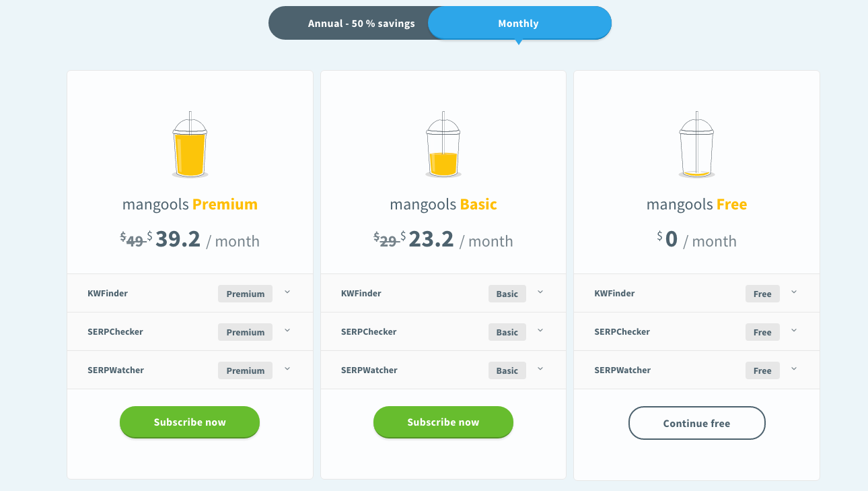The width and height of the screenshot is (868, 491).
Task: Click the Basic badge next to SERPWatcher
Action: click(507, 370)
